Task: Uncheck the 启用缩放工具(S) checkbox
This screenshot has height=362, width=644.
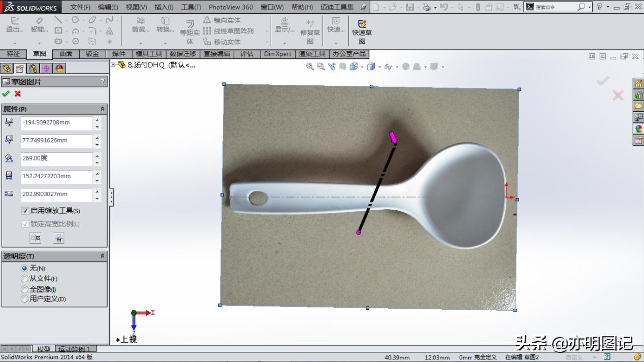Action: pyautogui.click(x=24, y=211)
